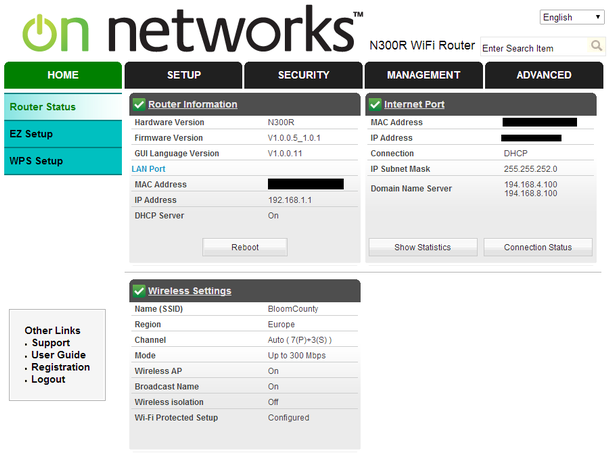Open the MANAGEMENT tab
Viewport: 610px width, 467px height.
[x=424, y=75]
